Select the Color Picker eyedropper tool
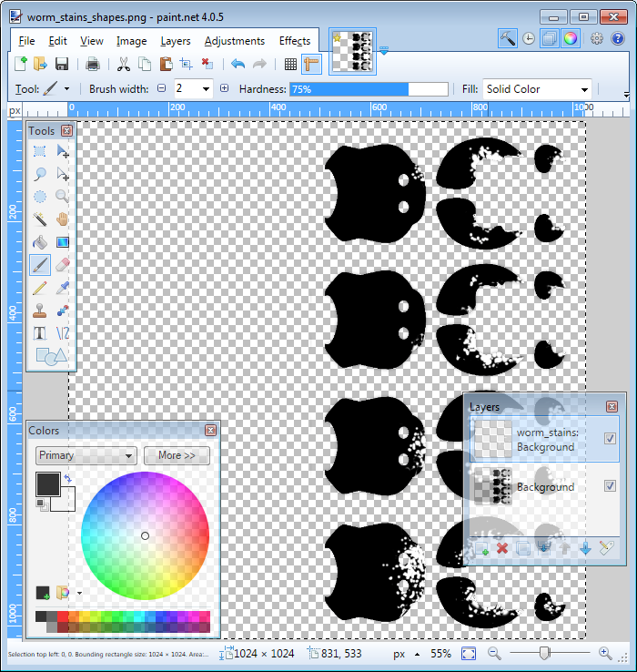The image size is (637, 672). (63, 288)
